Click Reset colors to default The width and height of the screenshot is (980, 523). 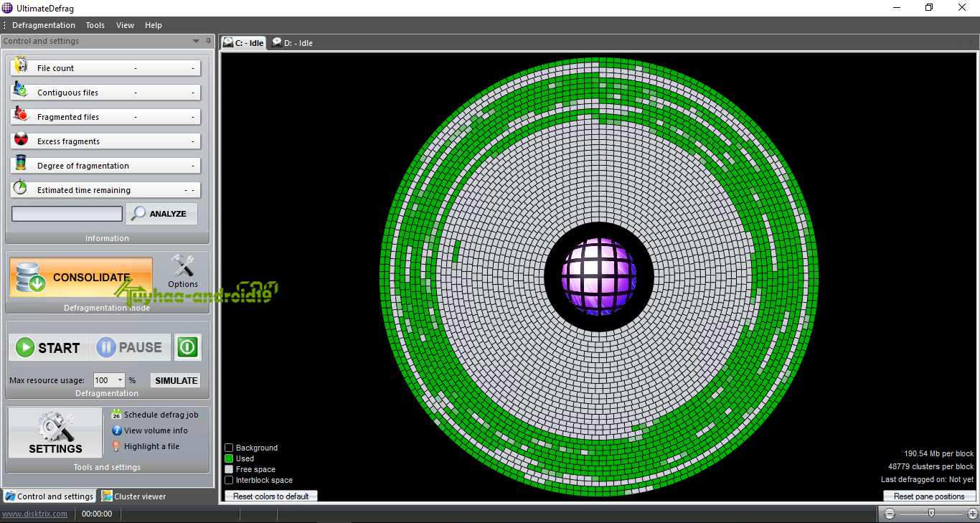pyautogui.click(x=271, y=496)
